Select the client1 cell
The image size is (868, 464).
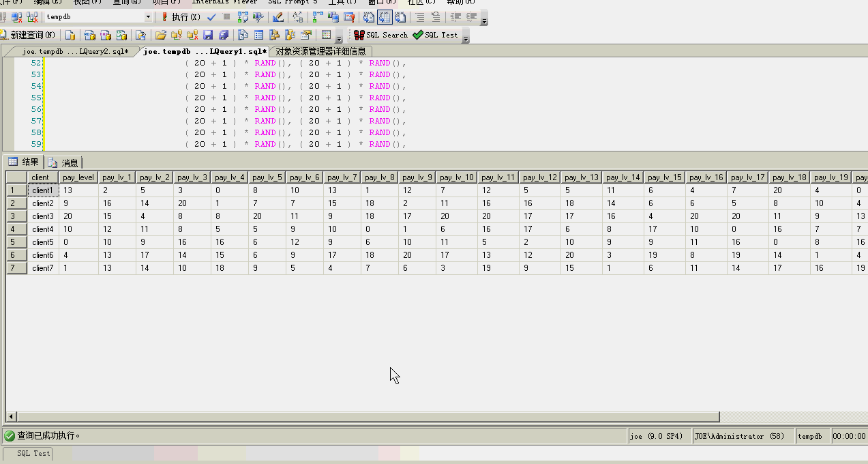click(44, 190)
